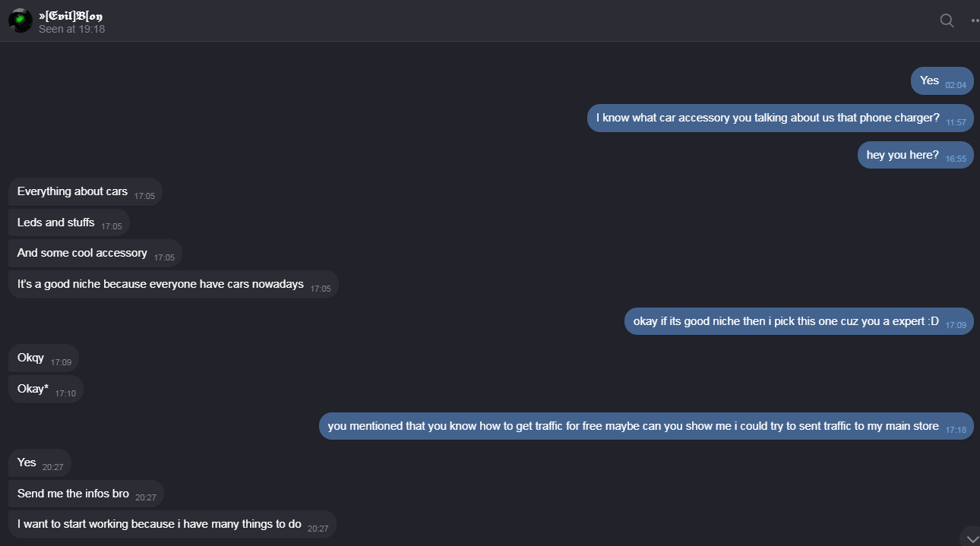Jump to latest messages with down chevron
The height and width of the screenshot is (546, 980).
[970, 538]
